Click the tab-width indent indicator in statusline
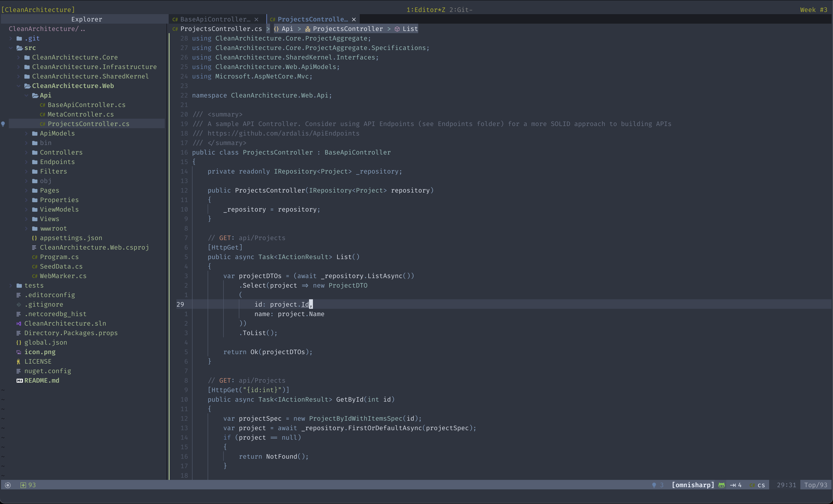This screenshot has width=833, height=504. 735,485
